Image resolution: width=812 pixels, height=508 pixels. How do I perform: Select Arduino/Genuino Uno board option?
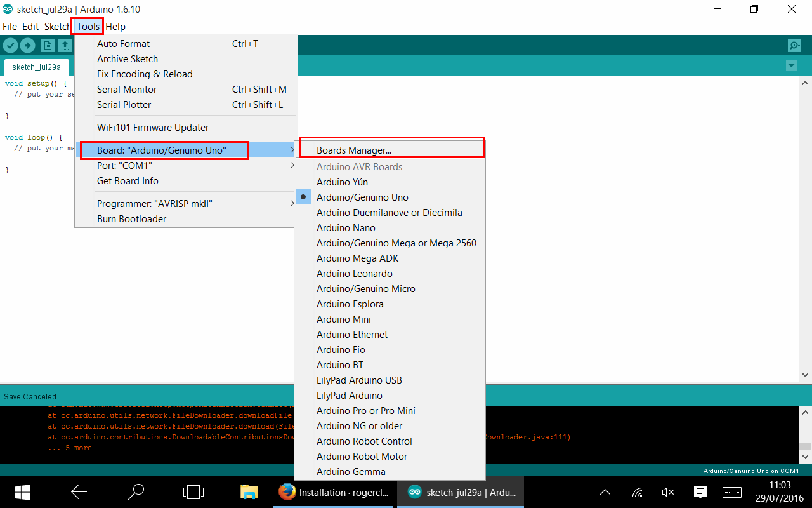(362, 197)
